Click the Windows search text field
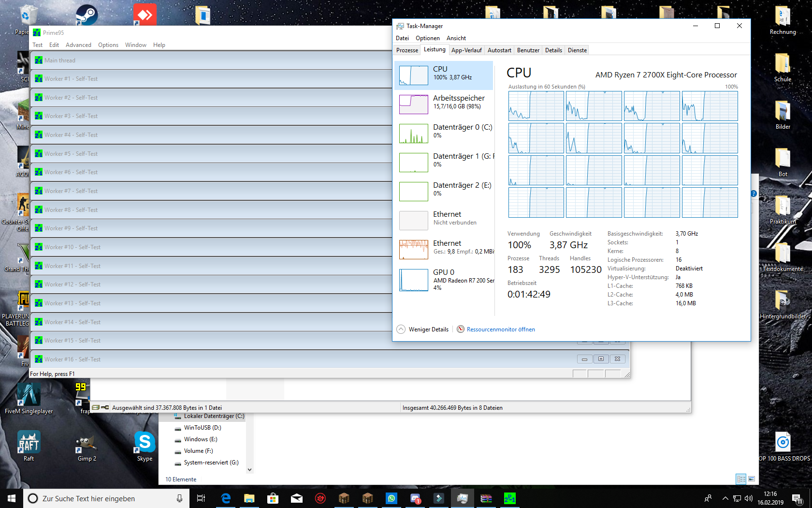Viewport: 812px width, 508px height. (x=106, y=498)
